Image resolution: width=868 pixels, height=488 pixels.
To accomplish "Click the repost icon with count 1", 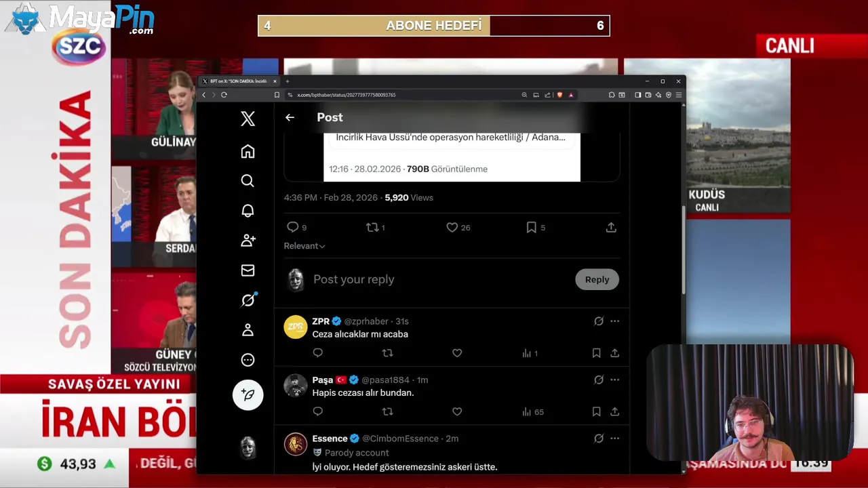I will (x=372, y=227).
